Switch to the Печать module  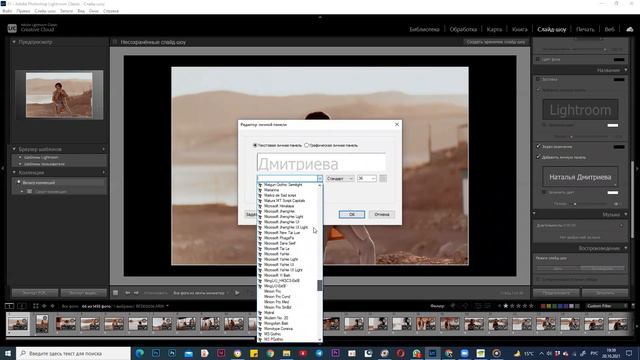pos(585,29)
